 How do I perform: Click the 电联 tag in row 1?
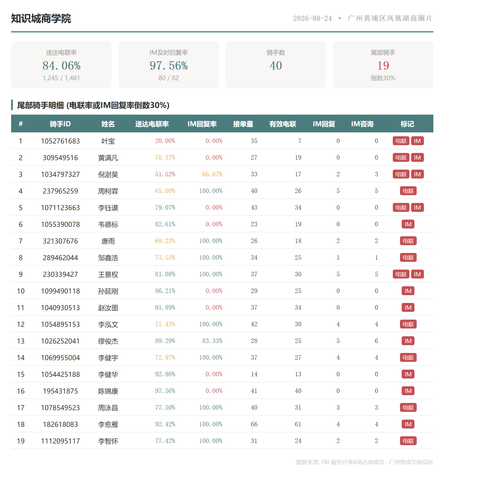tap(401, 141)
